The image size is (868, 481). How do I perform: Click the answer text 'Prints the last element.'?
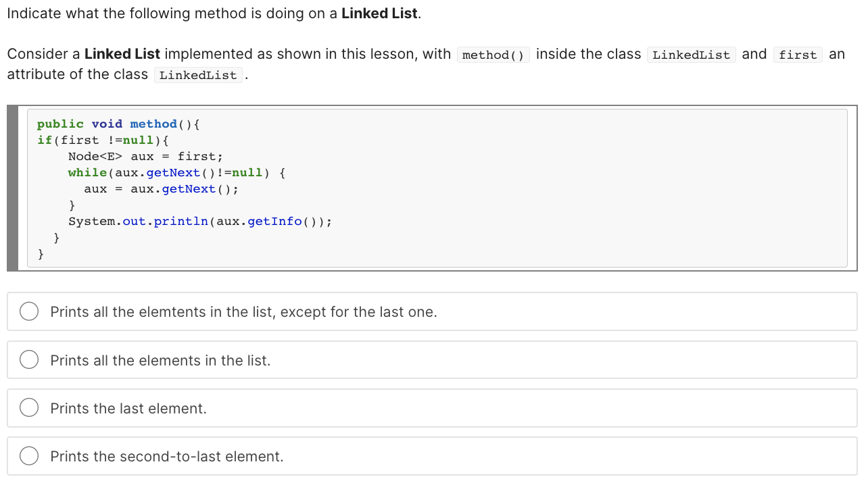click(x=128, y=409)
